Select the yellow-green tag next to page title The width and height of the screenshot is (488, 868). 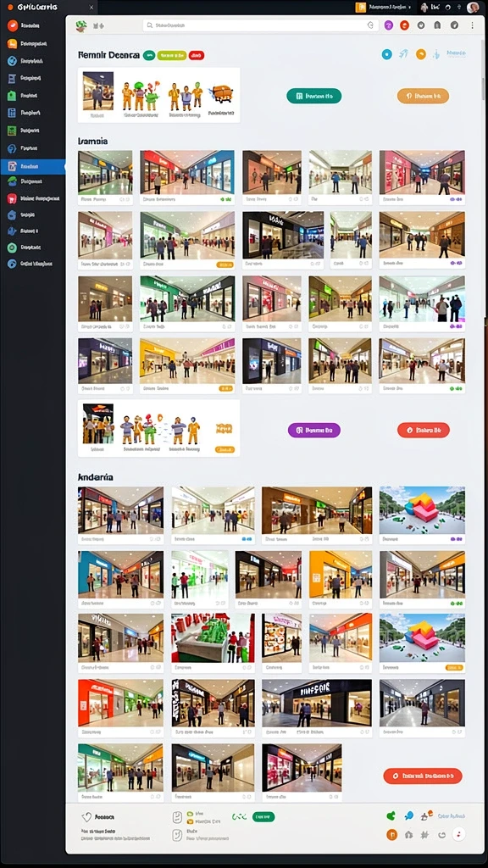(171, 55)
